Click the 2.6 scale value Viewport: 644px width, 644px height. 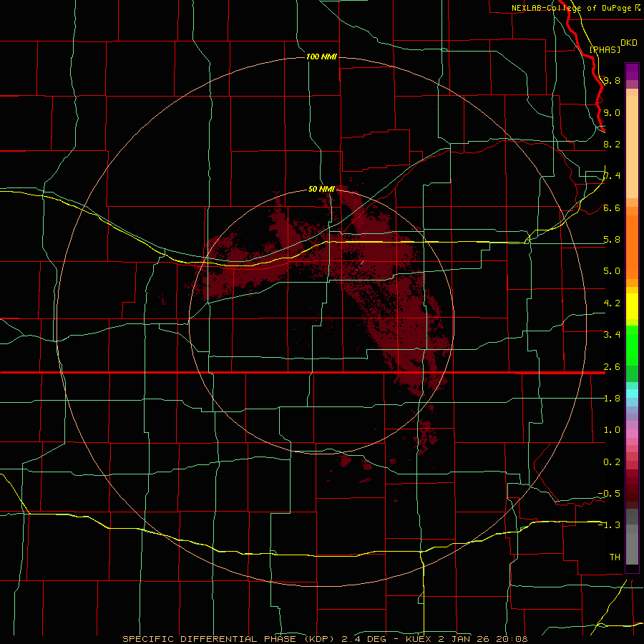(612, 367)
